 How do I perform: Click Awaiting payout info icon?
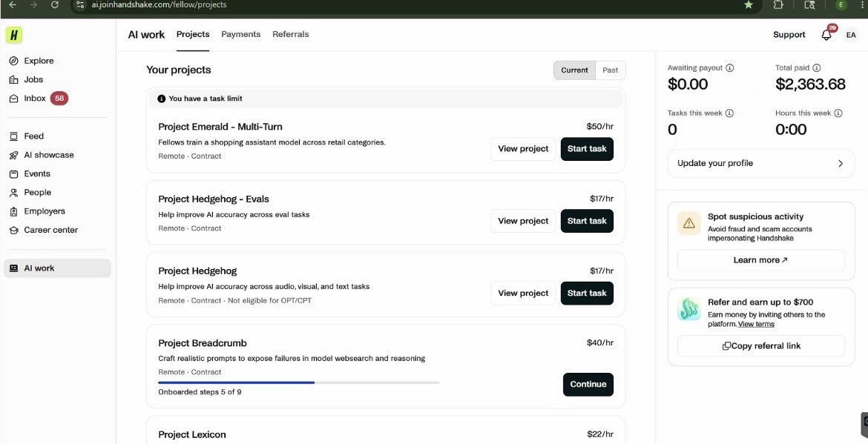coord(729,68)
